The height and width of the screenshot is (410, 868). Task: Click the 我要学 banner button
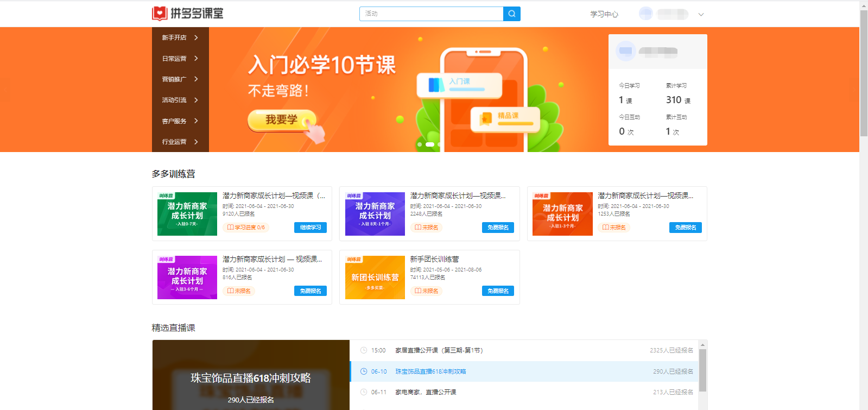282,120
